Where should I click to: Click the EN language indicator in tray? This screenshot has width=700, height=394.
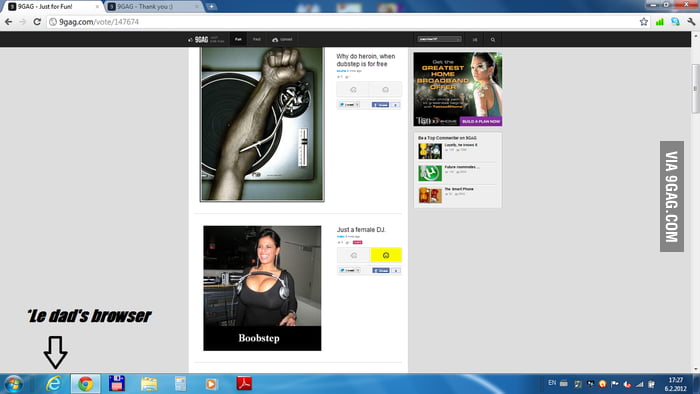[x=552, y=383]
